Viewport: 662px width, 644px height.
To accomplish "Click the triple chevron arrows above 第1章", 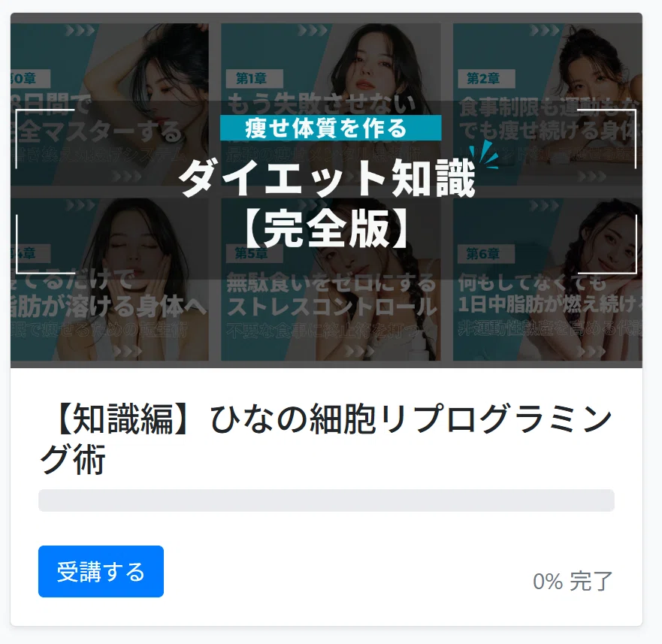I will pyautogui.click(x=313, y=30).
